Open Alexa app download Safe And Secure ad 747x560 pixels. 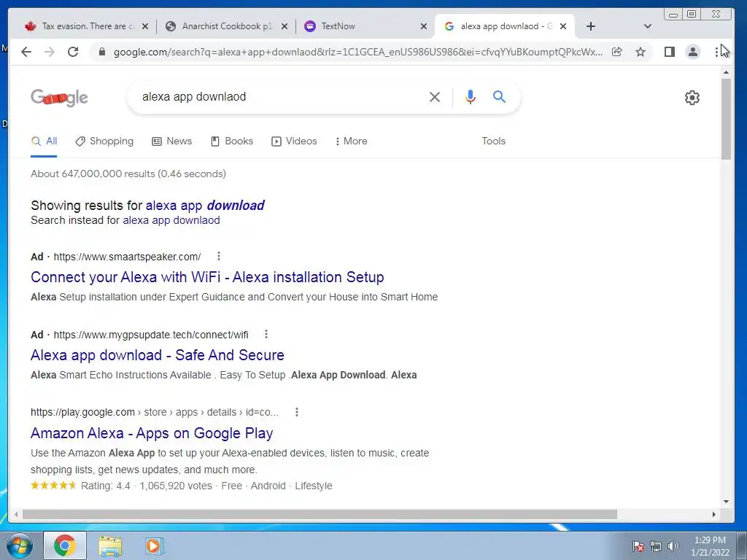click(158, 355)
